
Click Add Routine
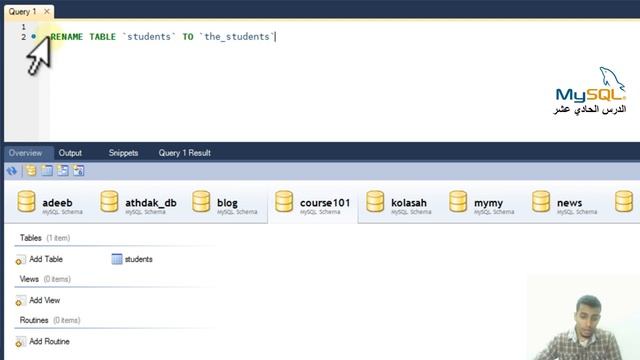point(42,342)
